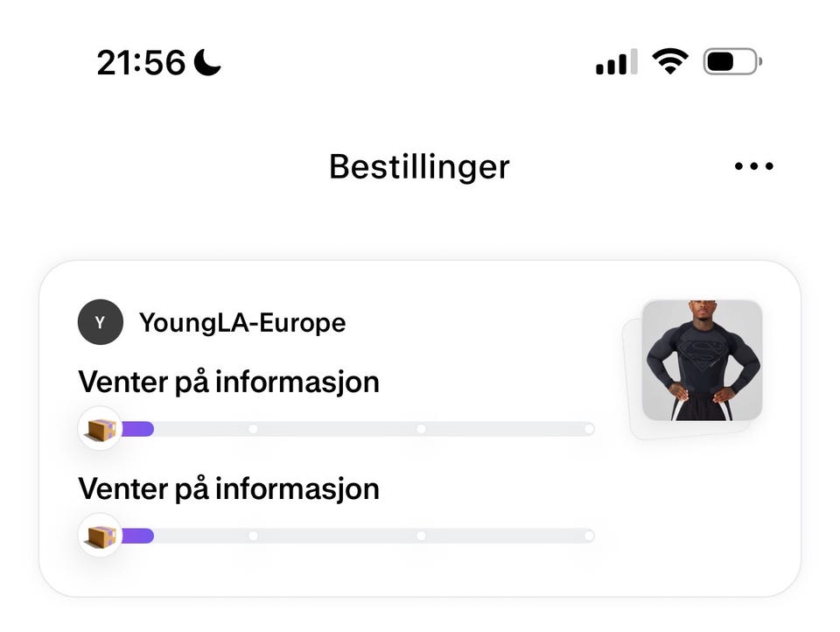The height and width of the screenshot is (632, 840).
Task: Tap the package icon on the first progress bar
Action: pos(100,428)
